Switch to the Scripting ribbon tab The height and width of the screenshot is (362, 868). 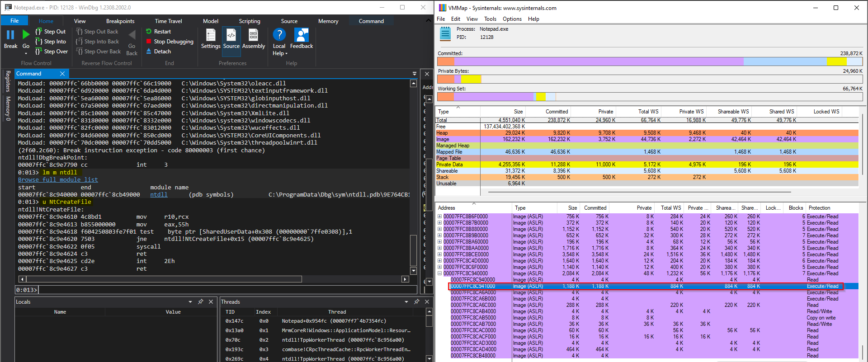pyautogui.click(x=250, y=21)
